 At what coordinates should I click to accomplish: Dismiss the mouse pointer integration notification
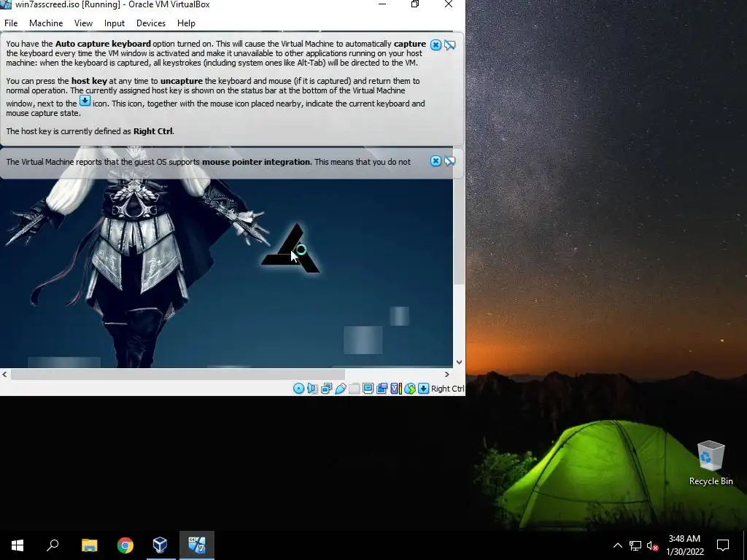click(436, 161)
